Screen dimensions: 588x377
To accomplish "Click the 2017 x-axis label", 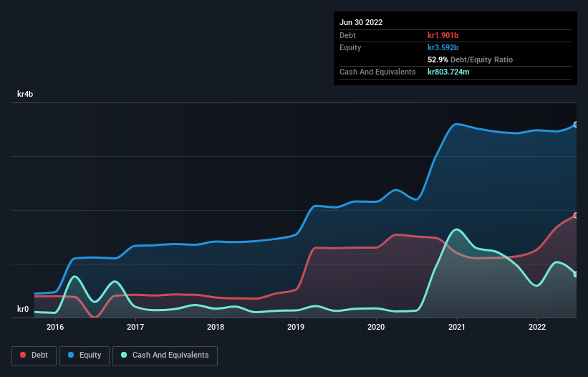I will pyautogui.click(x=135, y=327).
